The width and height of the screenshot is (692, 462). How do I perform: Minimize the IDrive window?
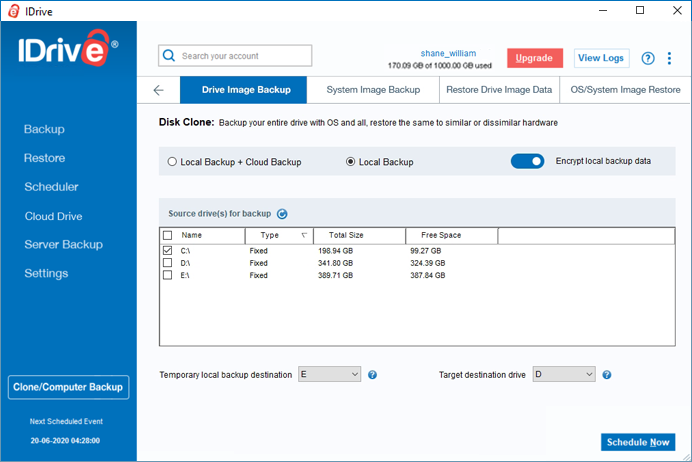pyautogui.click(x=603, y=10)
